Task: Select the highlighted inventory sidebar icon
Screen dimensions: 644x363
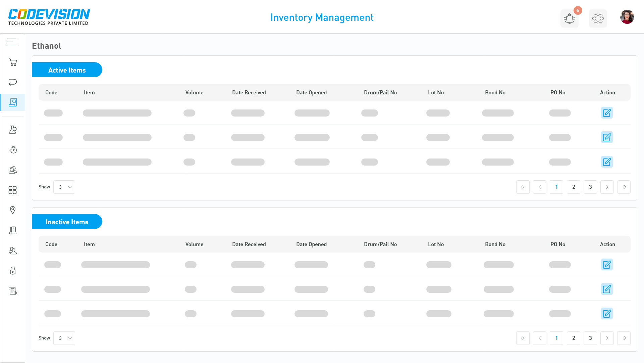Action: pyautogui.click(x=13, y=102)
